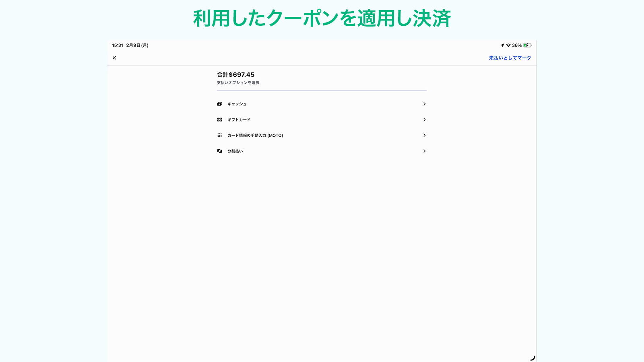Image resolution: width=644 pixels, height=362 pixels.
Task: Open the ギフトカード row via its chevron
Action: (x=425, y=119)
